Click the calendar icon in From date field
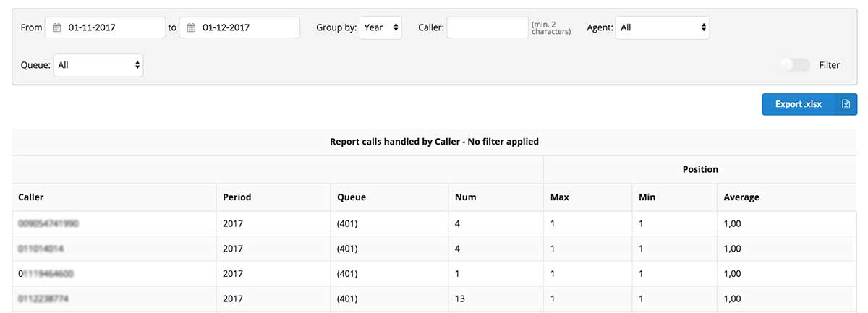 [57, 27]
